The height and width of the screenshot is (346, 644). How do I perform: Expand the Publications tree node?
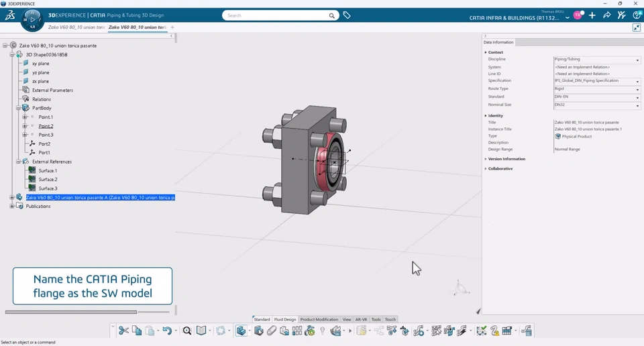[x=12, y=206]
